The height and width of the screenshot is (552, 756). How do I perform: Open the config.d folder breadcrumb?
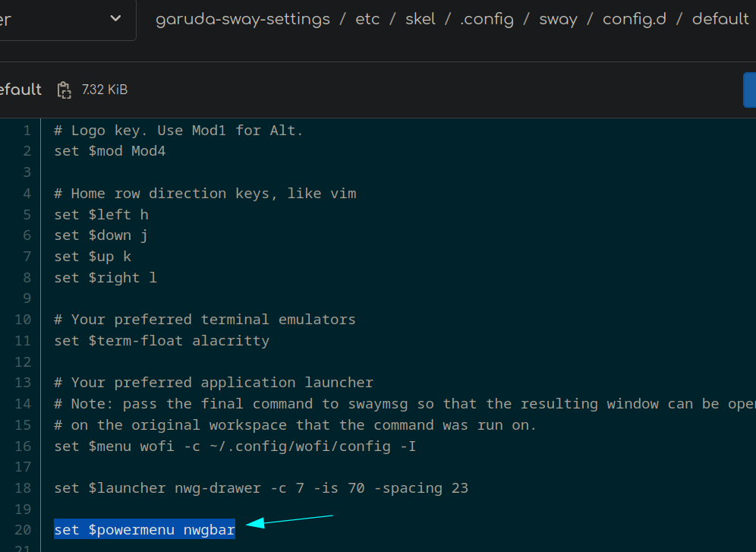click(635, 20)
